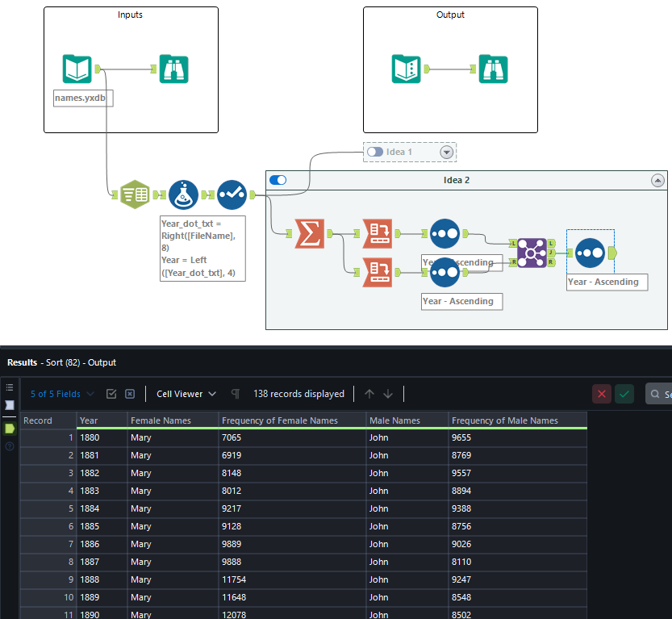Click the Browse tool in Inputs container
The image size is (672, 619).
(173, 69)
